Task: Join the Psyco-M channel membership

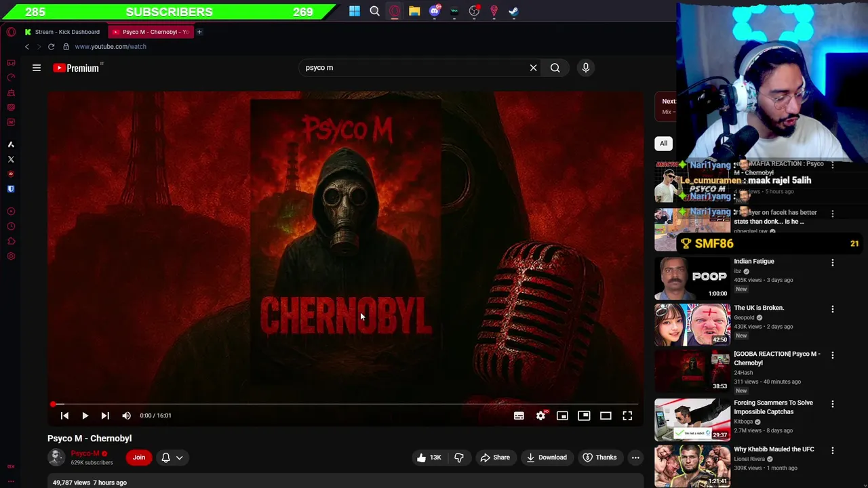Action: coord(139,457)
